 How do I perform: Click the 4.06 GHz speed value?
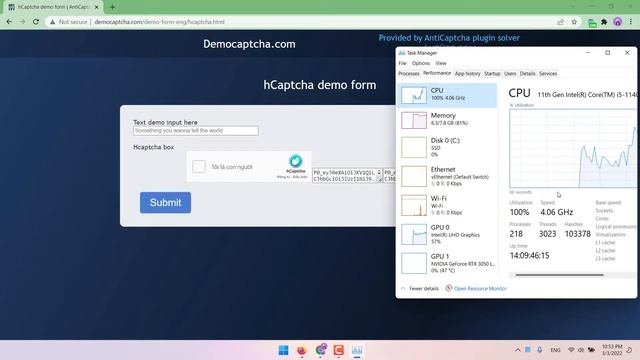(557, 212)
